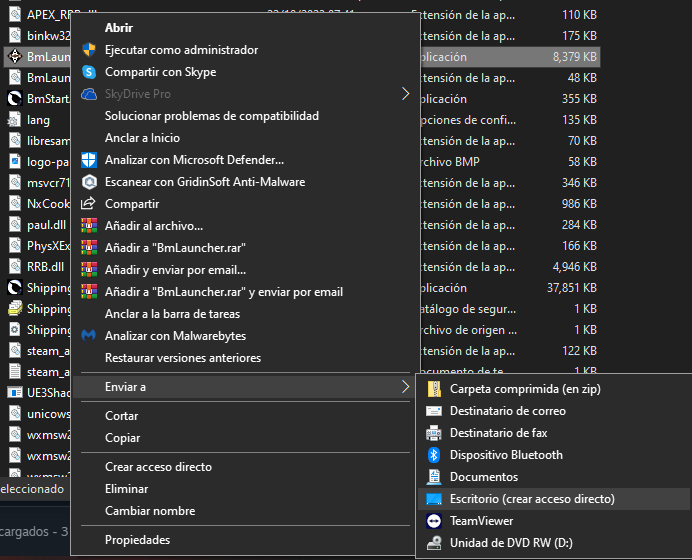Open Propiedades from context menu

pos(138,540)
